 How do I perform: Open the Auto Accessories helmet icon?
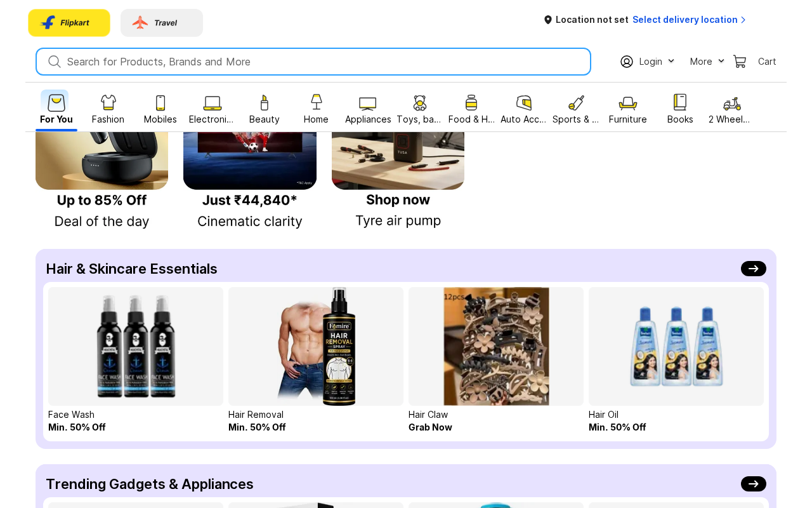coord(524,103)
